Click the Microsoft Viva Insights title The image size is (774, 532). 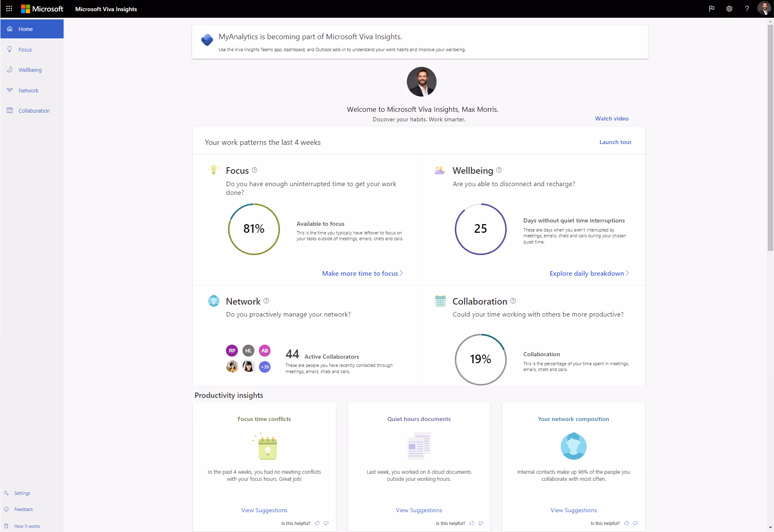(x=106, y=9)
